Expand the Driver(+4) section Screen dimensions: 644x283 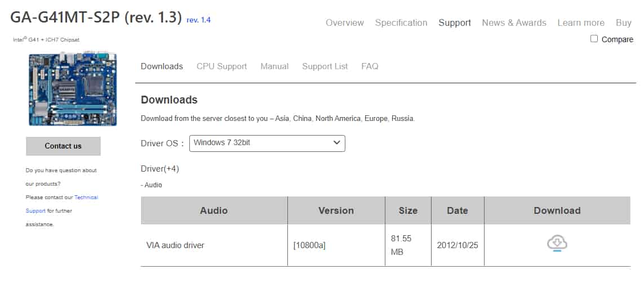click(x=160, y=169)
